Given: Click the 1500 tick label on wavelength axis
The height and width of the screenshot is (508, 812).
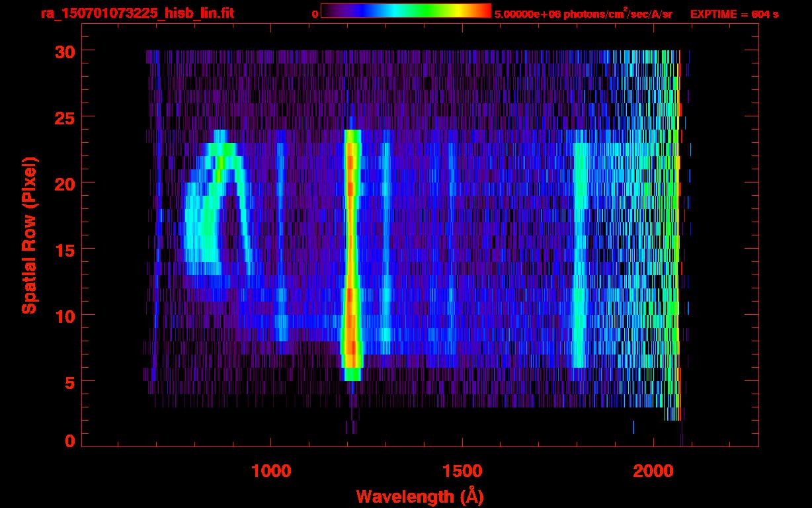Looking at the screenshot, I should (x=462, y=471).
